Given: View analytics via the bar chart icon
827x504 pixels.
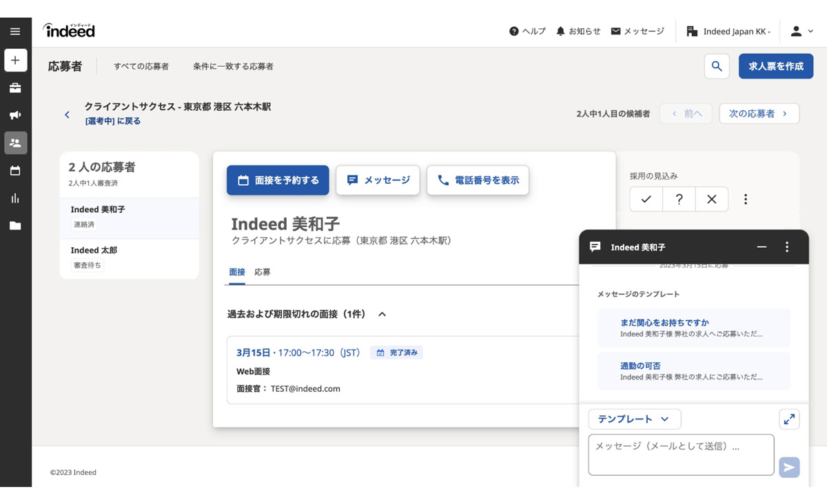Looking at the screenshot, I should [x=15, y=198].
